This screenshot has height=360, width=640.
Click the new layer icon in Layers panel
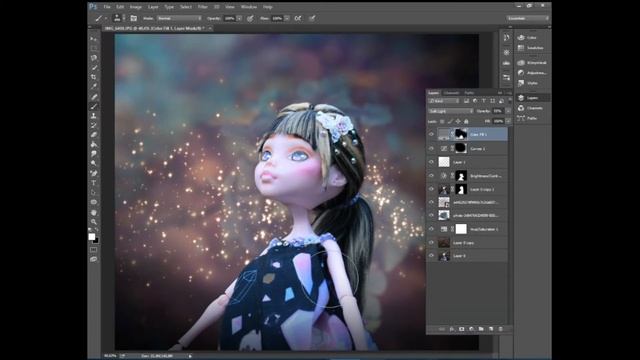pyautogui.click(x=491, y=329)
